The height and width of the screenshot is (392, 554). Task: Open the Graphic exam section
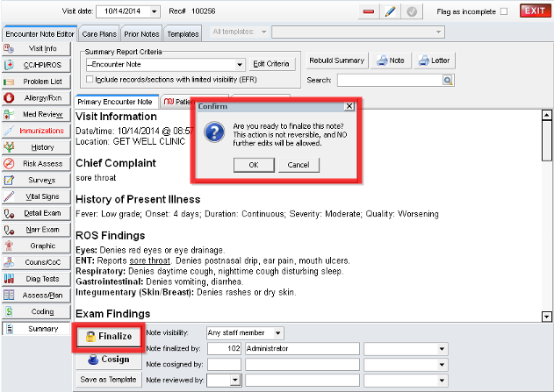[36, 246]
